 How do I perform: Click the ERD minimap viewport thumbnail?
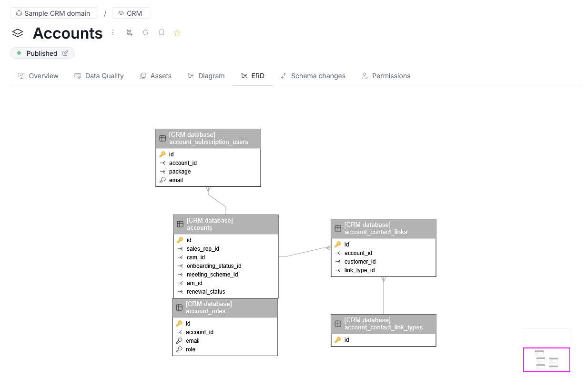click(546, 359)
